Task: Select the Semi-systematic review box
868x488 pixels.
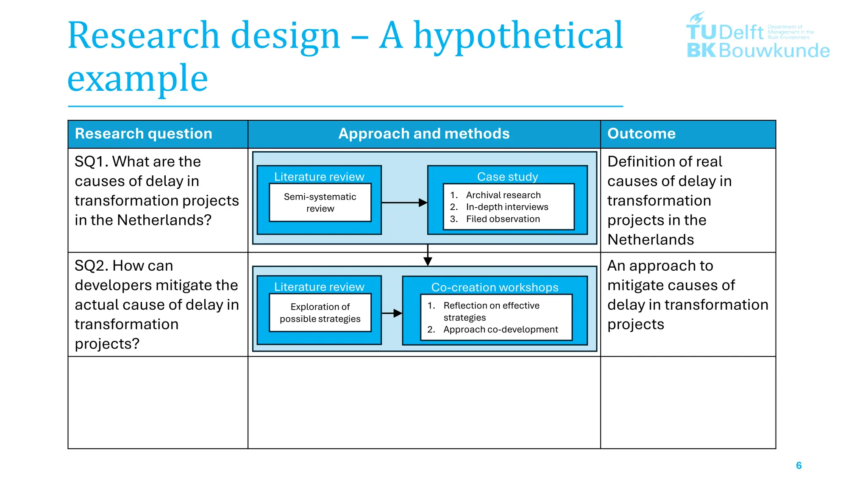Action: point(320,202)
